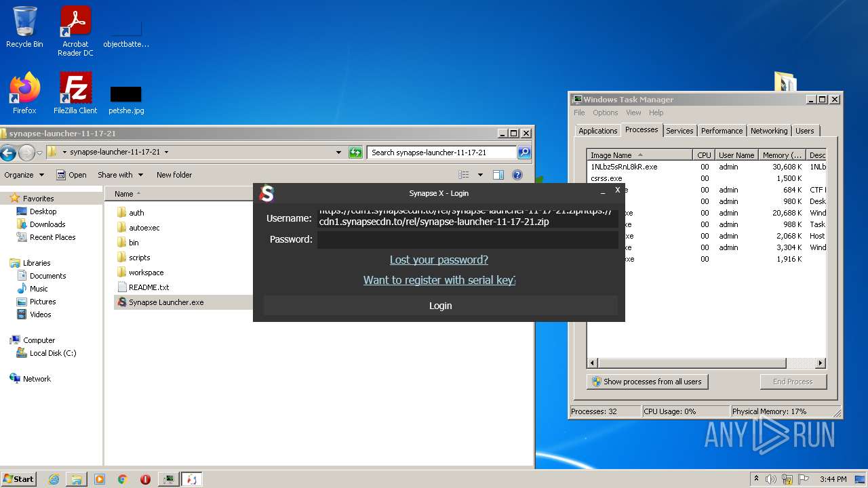Click register with serial key link
This screenshot has height=488, width=868.
click(x=439, y=280)
